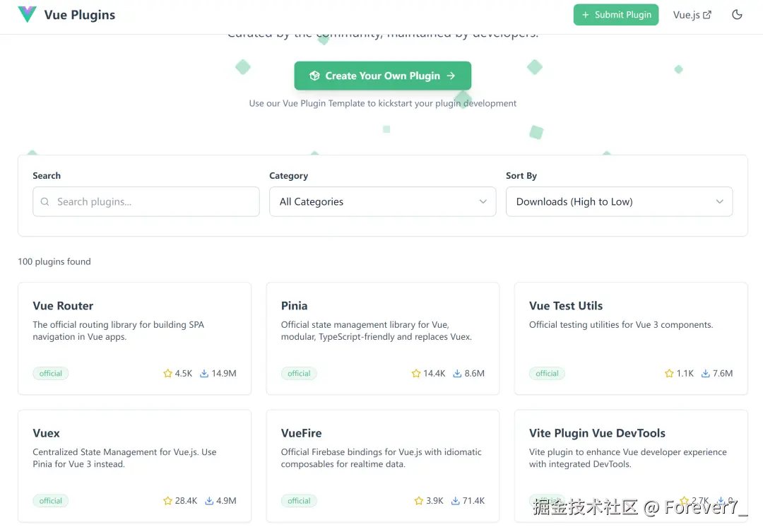This screenshot has height=532, width=763.
Task: Click Pinia description text
Action: point(376,331)
